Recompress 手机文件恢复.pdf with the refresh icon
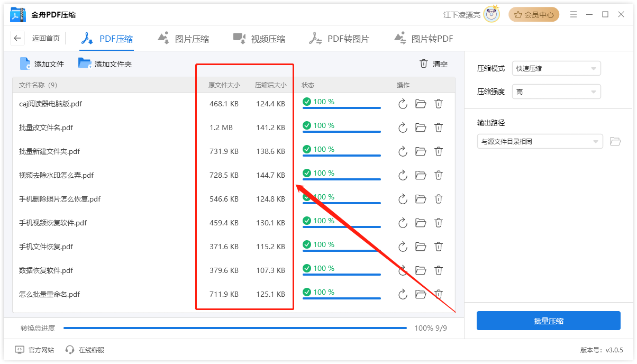 [x=403, y=247]
